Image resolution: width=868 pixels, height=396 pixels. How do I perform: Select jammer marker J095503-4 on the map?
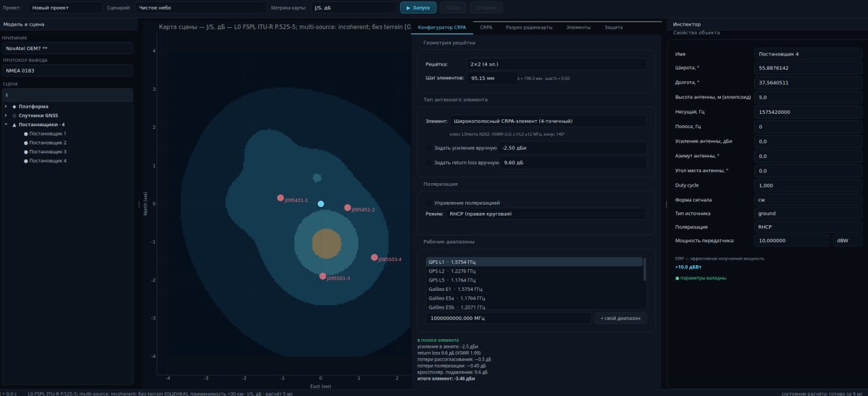[374, 257]
